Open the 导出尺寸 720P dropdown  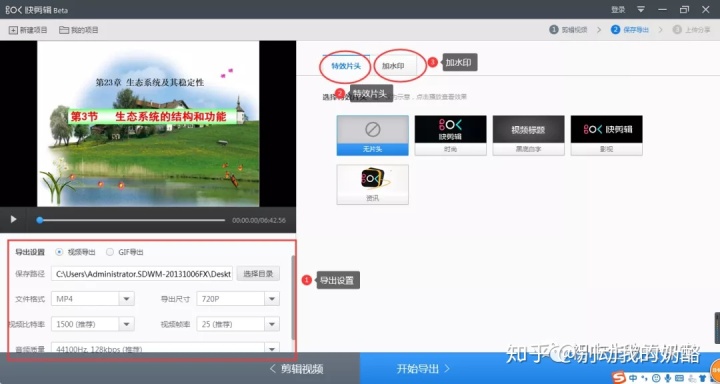tap(238, 299)
